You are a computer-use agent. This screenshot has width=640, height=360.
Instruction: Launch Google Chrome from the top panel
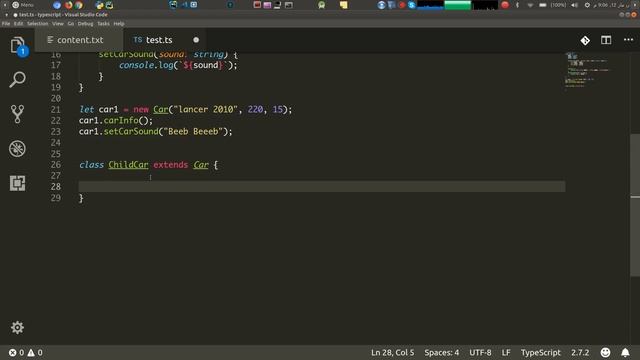pyautogui.click(x=78, y=5)
